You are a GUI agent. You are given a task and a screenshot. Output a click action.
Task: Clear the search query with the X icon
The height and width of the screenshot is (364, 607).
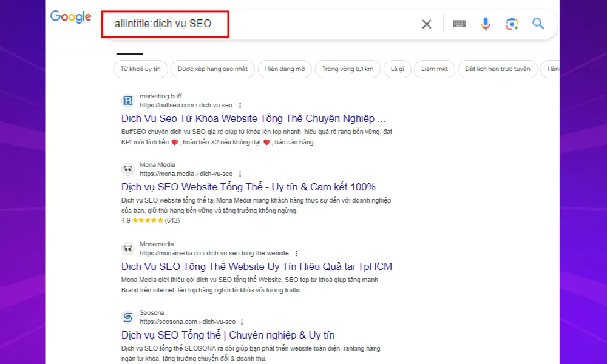[x=426, y=24]
